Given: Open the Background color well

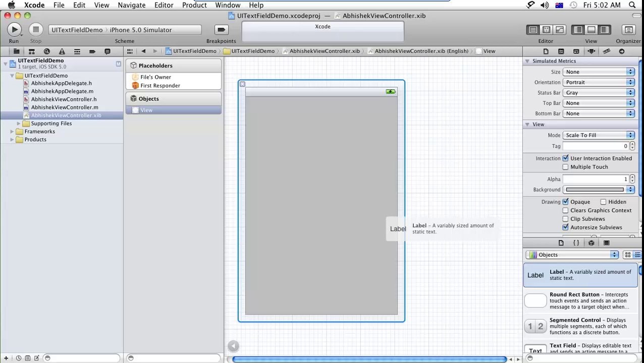Looking at the screenshot, I should coord(595,190).
